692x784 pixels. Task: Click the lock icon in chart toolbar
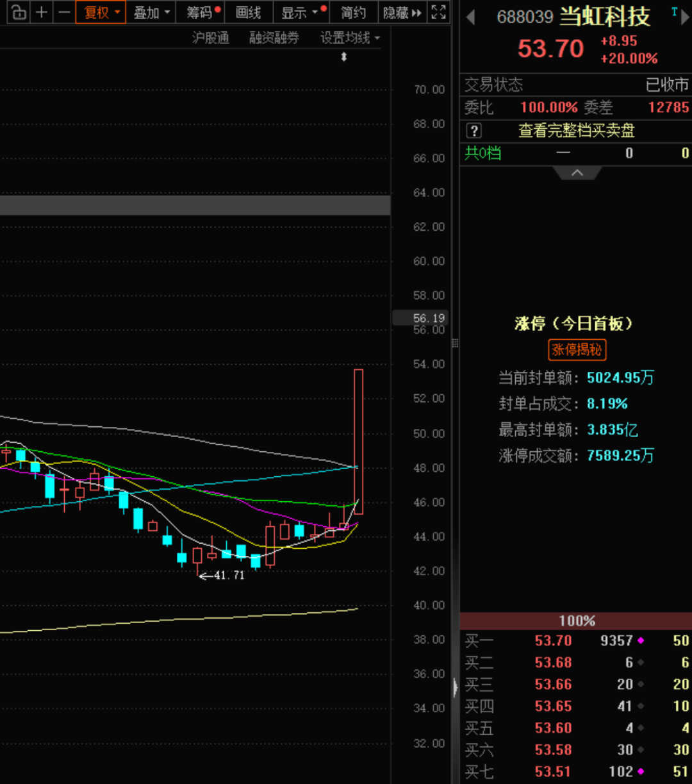19,12
